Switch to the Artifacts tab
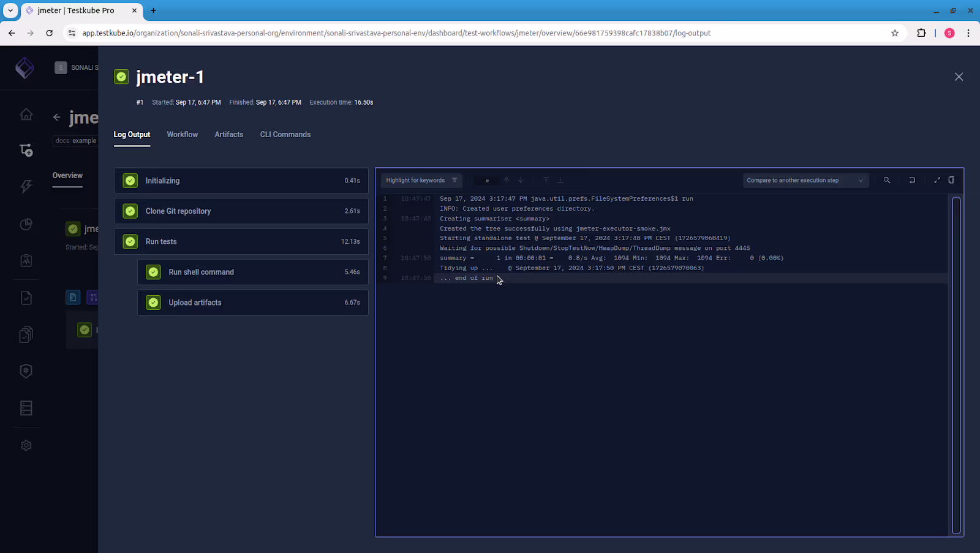Image resolution: width=980 pixels, height=553 pixels. coord(229,135)
